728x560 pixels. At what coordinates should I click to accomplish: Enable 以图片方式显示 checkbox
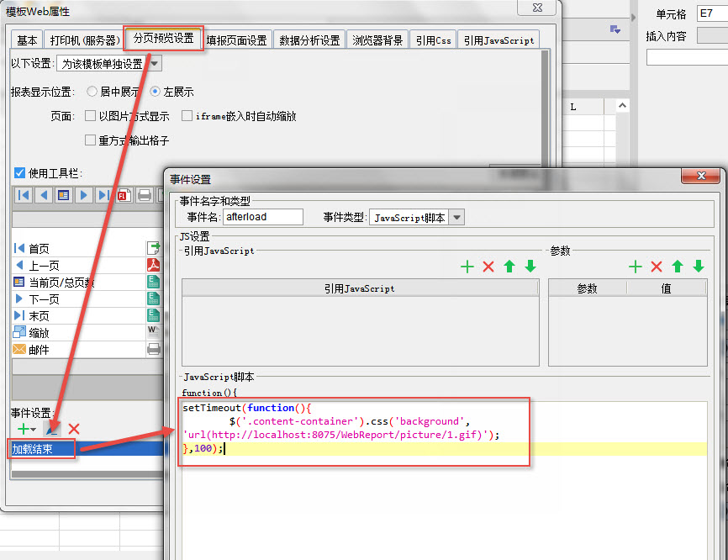(x=91, y=116)
